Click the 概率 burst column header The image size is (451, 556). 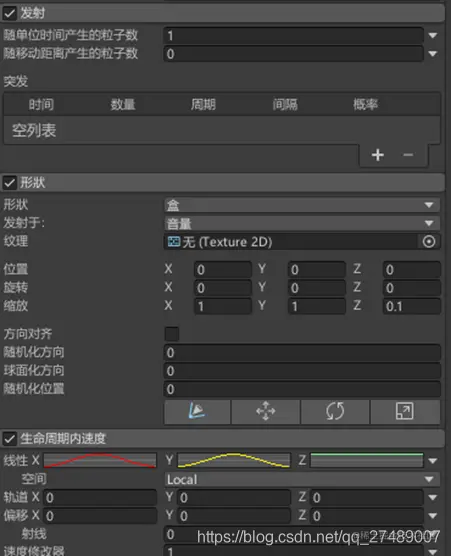366,105
